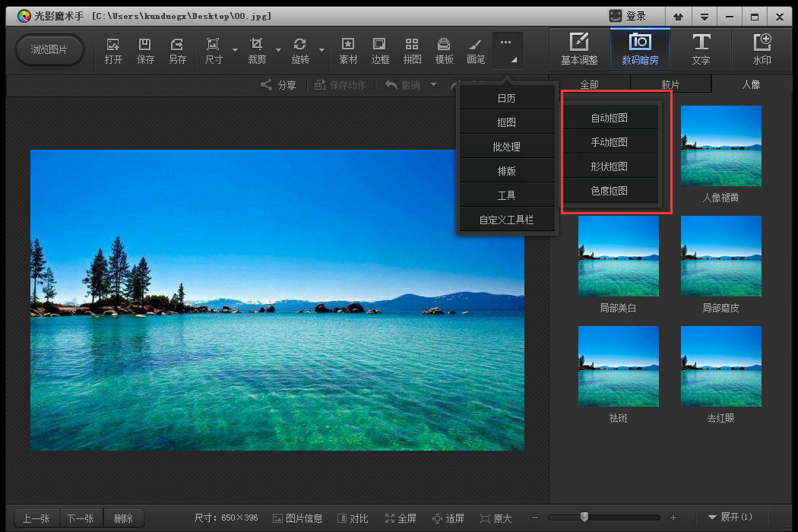Viewport: 798px width, 532px height.
Task: Open the 素材 (Material) tool
Action: click(348, 50)
